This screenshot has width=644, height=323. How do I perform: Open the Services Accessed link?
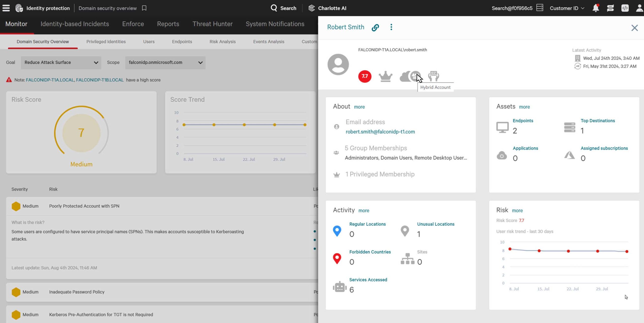point(368,280)
